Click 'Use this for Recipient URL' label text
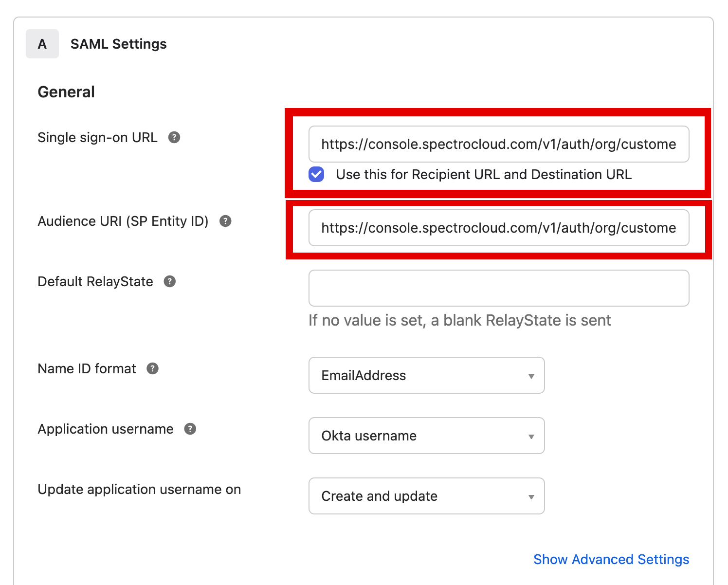 tap(484, 174)
